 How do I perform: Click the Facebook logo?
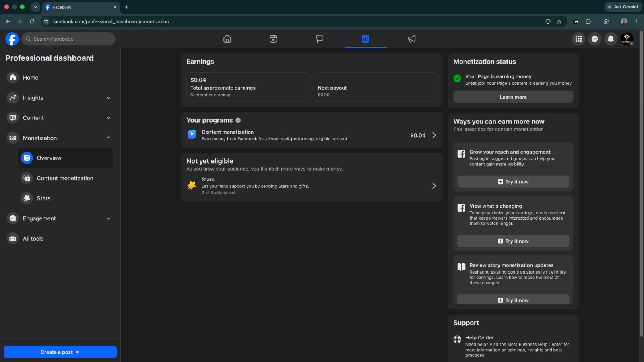12,39
